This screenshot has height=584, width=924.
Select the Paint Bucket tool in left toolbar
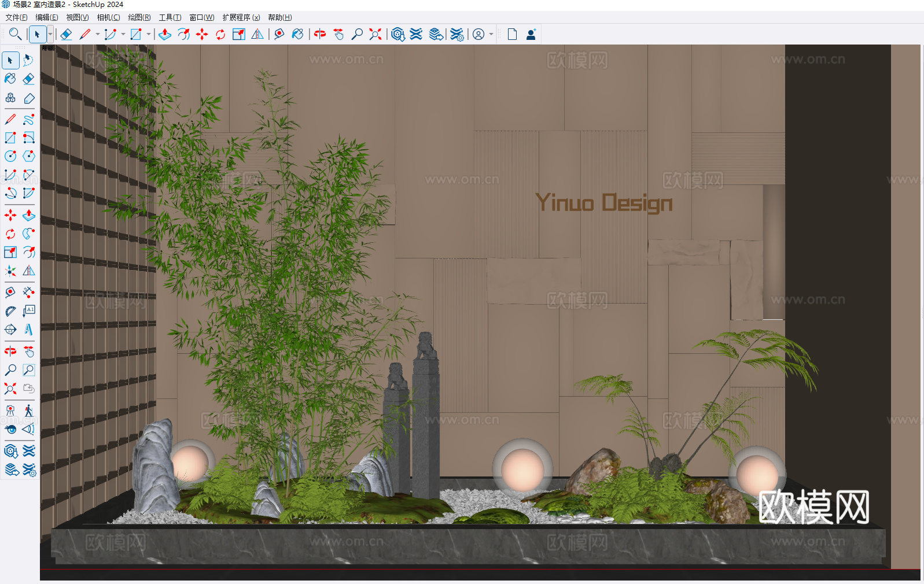[10, 79]
